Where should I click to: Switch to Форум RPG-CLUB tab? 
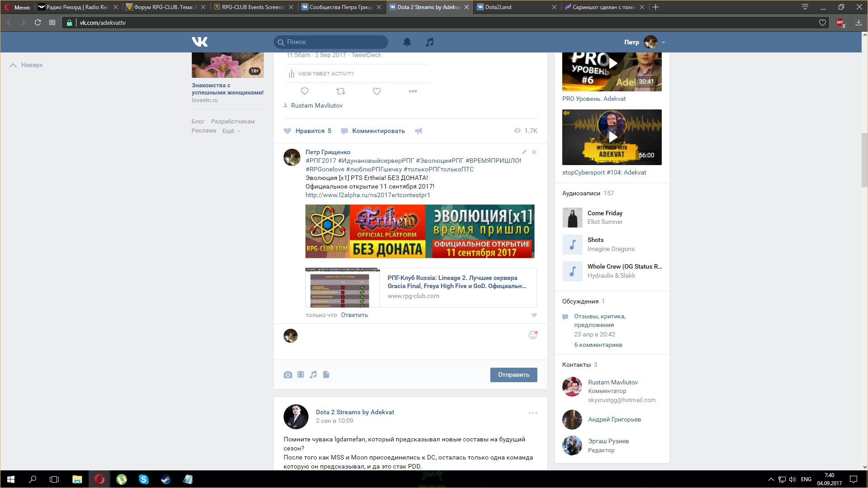pyautogui.click(x=166, y=7)
